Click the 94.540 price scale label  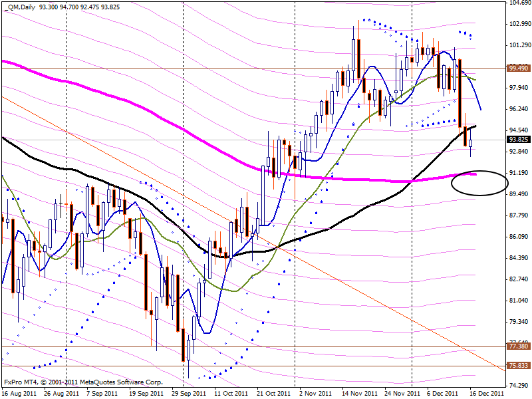click(519, 130)
